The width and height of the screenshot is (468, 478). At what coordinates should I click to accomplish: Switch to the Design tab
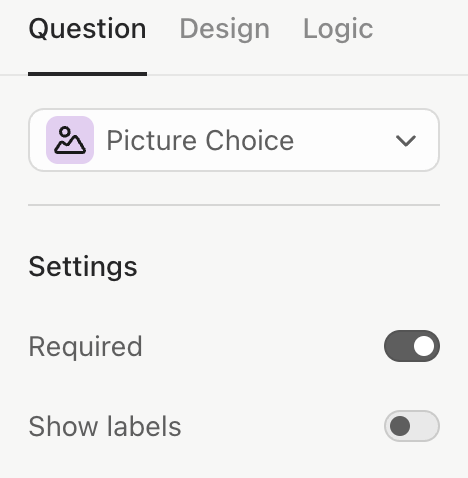224,29
